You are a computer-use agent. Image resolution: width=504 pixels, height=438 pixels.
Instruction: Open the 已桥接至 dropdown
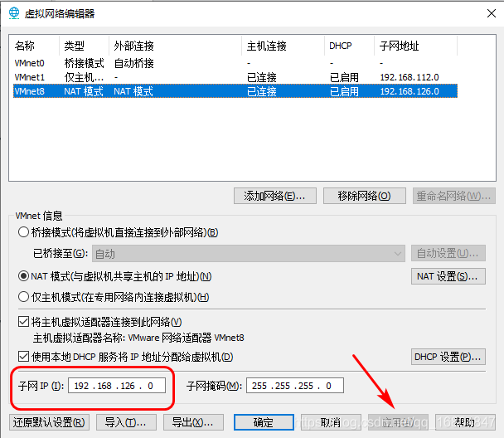click(249, 254)
